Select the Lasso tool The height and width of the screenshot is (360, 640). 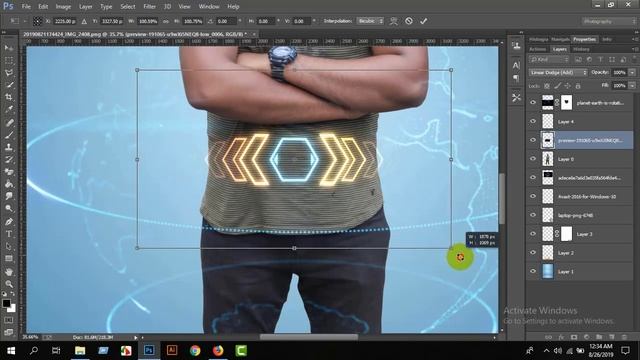(x=9, y=73)
